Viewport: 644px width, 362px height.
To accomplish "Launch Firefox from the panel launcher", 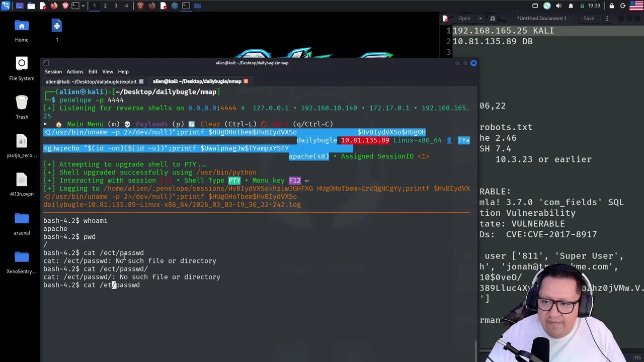I will 54,6.
